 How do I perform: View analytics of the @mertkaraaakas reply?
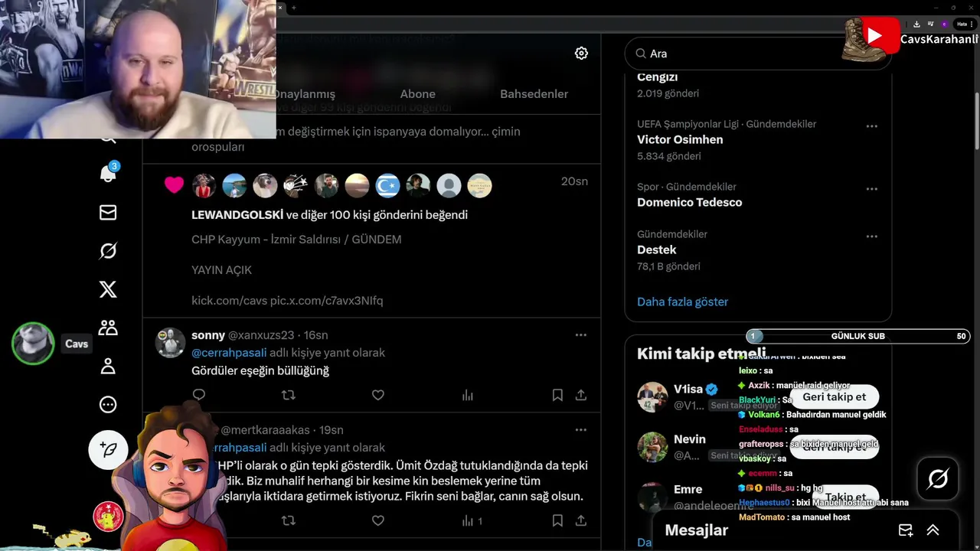pyautogui.click(x=472, y=520)
